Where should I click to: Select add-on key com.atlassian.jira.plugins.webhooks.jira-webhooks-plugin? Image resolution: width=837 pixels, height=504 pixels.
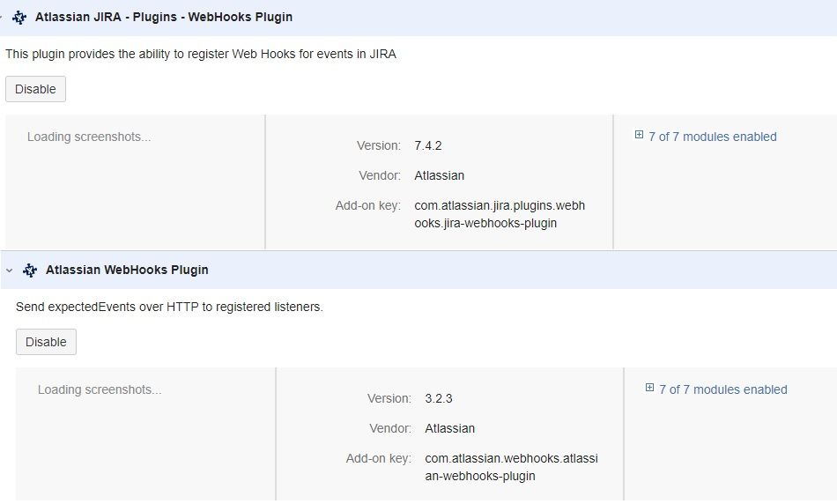500,215
